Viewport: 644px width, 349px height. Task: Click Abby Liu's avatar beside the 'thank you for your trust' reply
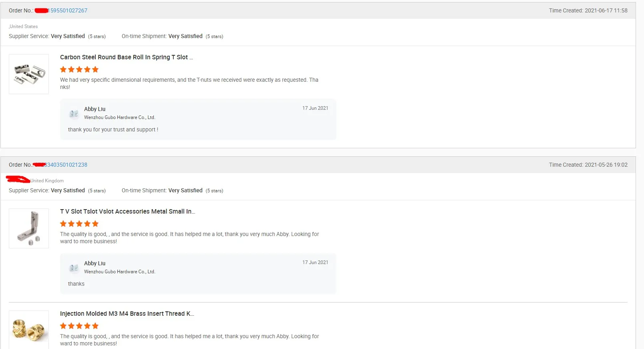[x=74, y=113]
